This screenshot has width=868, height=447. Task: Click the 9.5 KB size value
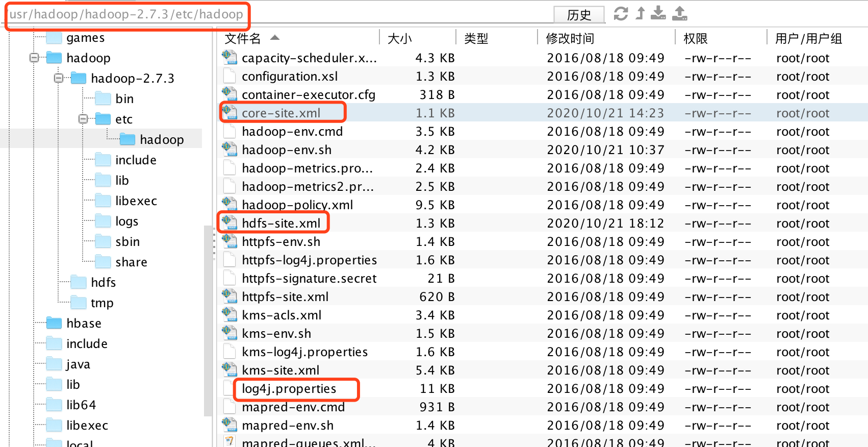435,205
